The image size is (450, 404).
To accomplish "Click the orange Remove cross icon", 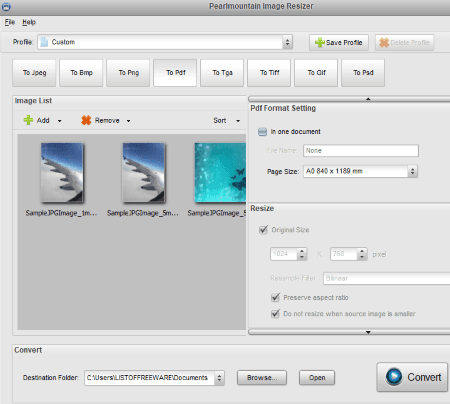I will 86,120.
